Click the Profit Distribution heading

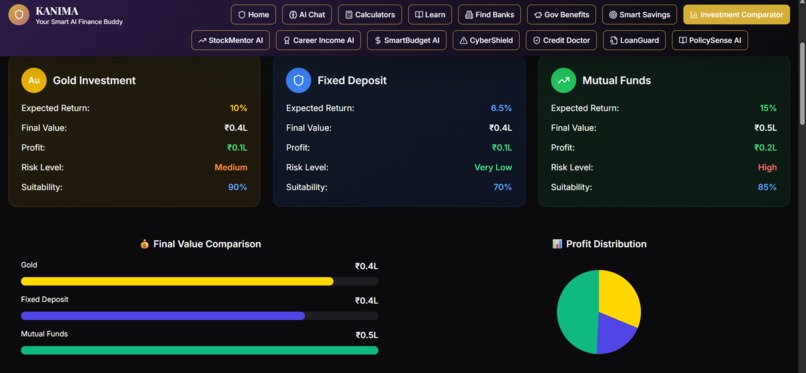606,244
